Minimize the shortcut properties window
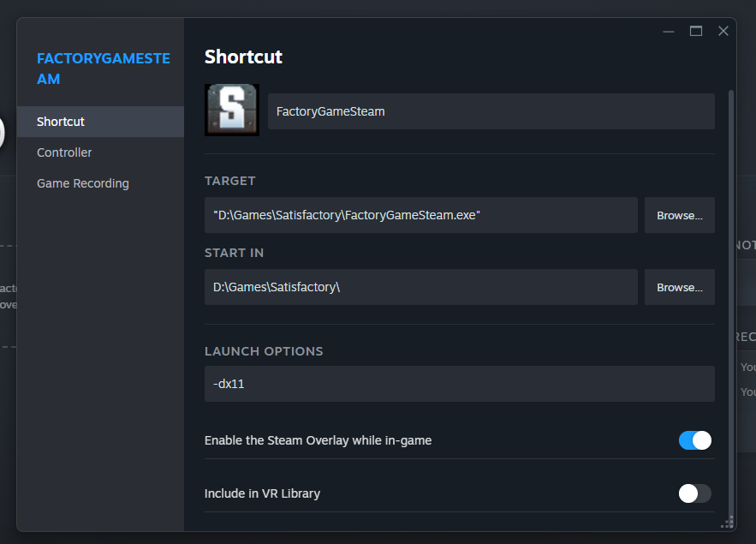This screenshot has width=756, height=544. (669, 32)
